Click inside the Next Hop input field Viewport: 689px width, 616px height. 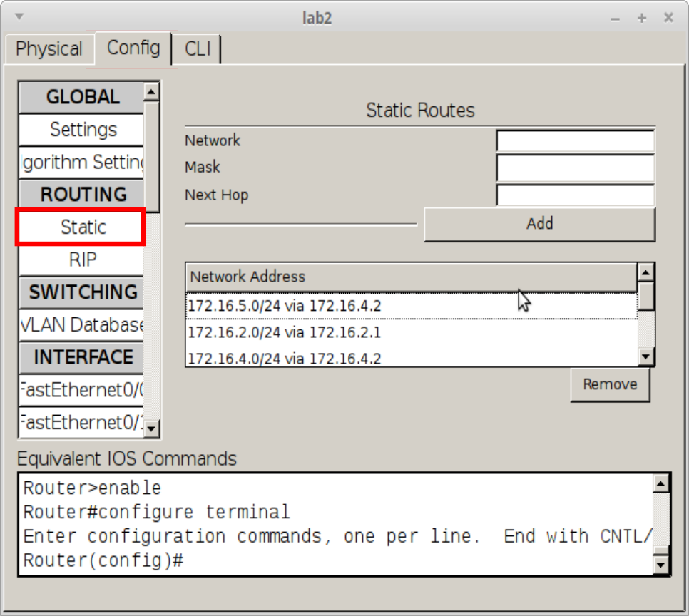point(576,195)
